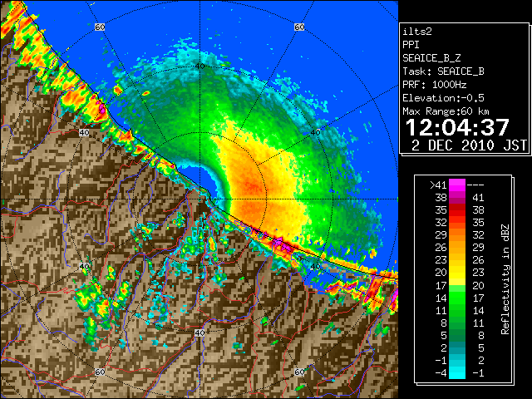Click the '---' legend upper-bound label
532x399 pixels.
point(475,185)
